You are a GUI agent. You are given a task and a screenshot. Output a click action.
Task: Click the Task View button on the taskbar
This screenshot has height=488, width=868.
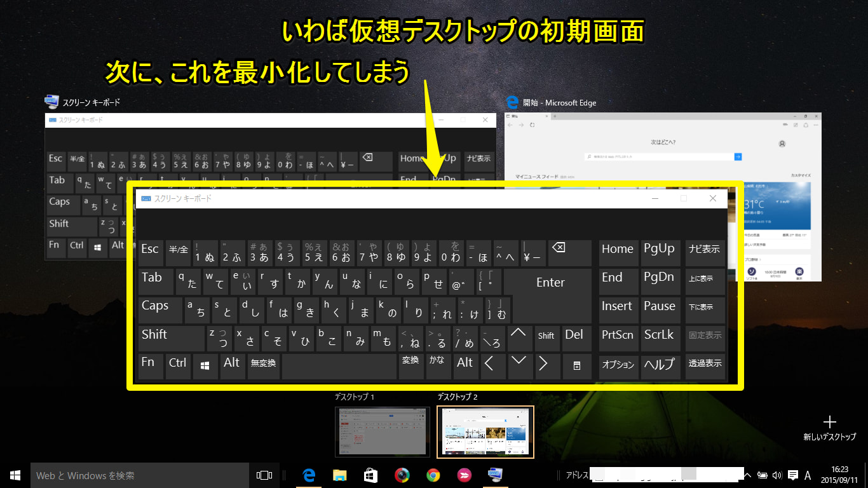264,475
